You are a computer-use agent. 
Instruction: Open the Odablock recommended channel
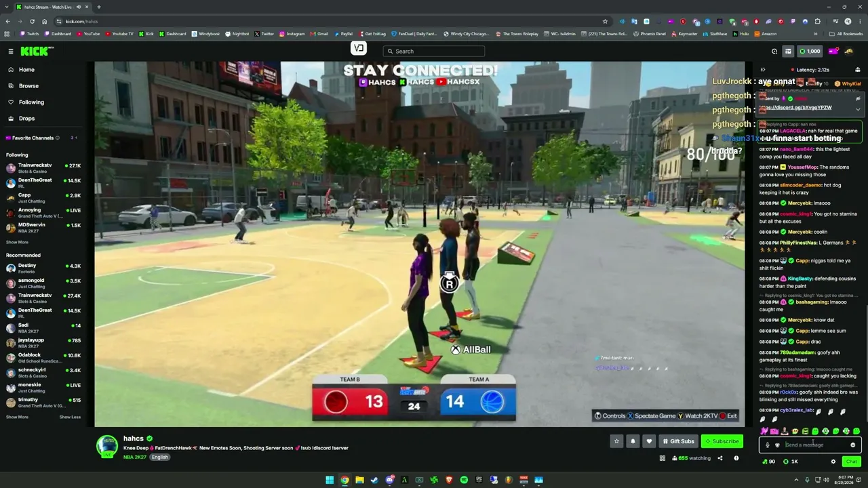[x=43, y=358]
